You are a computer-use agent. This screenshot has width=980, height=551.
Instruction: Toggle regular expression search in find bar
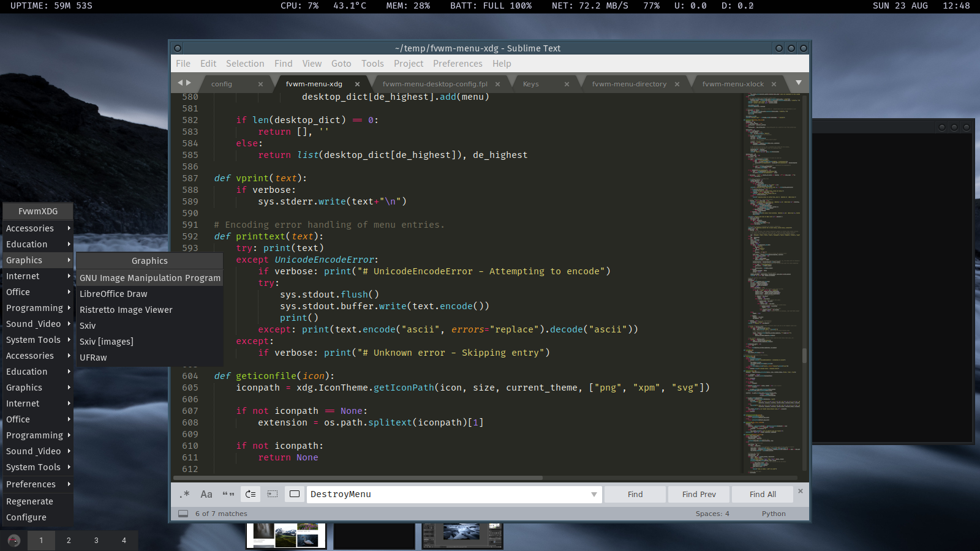(x=184, y=494)
